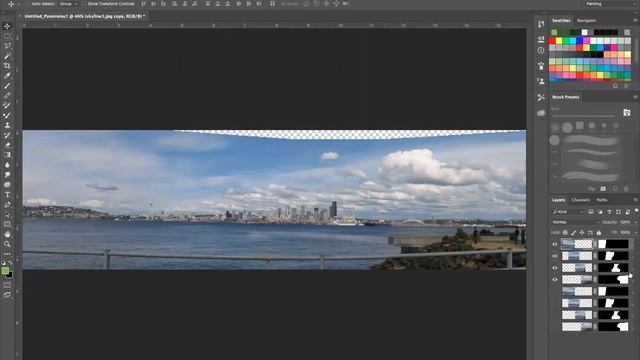Turn layer filtering on or off switch
Image resolution: width=640 pixels, height=360 pixels.
[x=636, y=211]
